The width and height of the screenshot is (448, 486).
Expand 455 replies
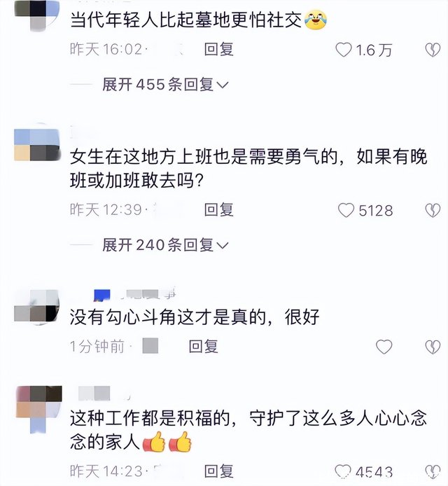pyautogui.click(x=165, y=84)
